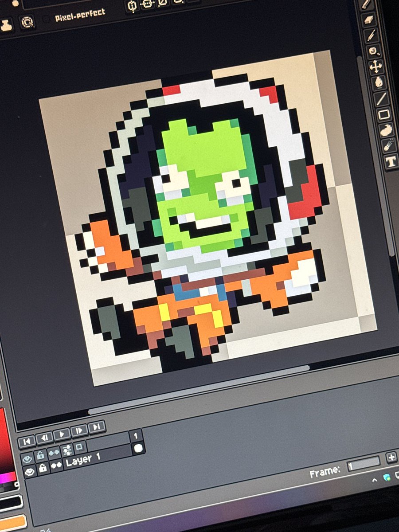The width and height of the screenshot is (399, 532).
Task: Select the Eraser tool
Action: pyautogui.click(x=369, y=20)
